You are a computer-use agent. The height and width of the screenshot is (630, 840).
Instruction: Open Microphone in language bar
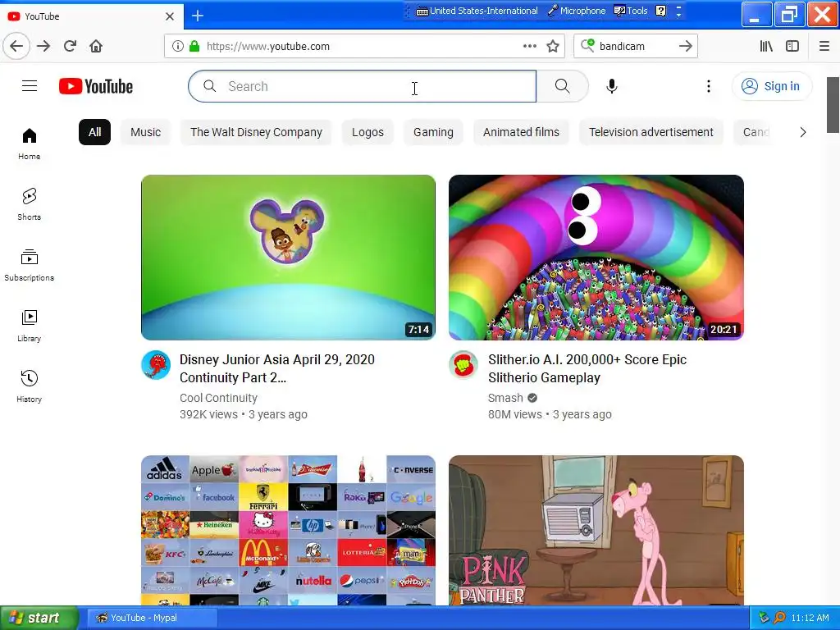pos(577,11)
